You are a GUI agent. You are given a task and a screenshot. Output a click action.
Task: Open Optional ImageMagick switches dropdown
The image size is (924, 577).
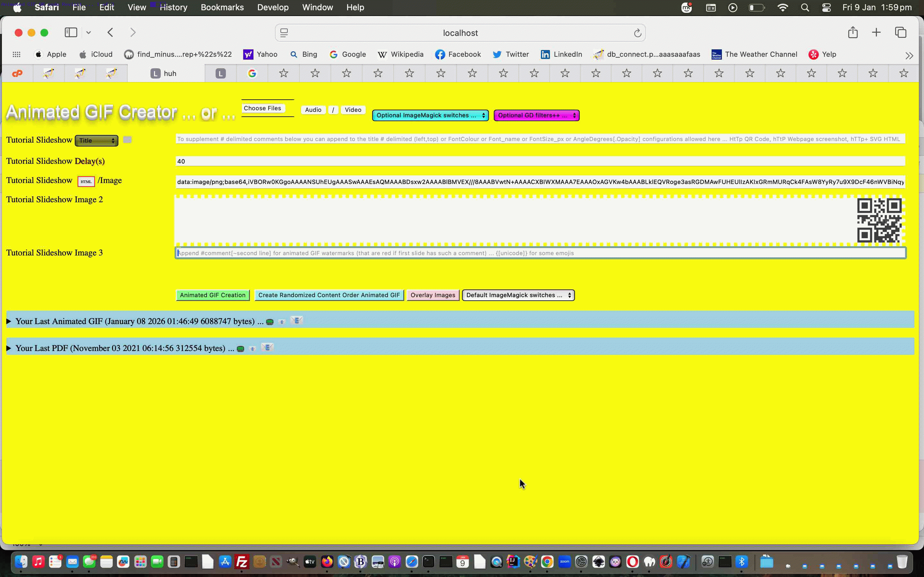click(430, 115)
